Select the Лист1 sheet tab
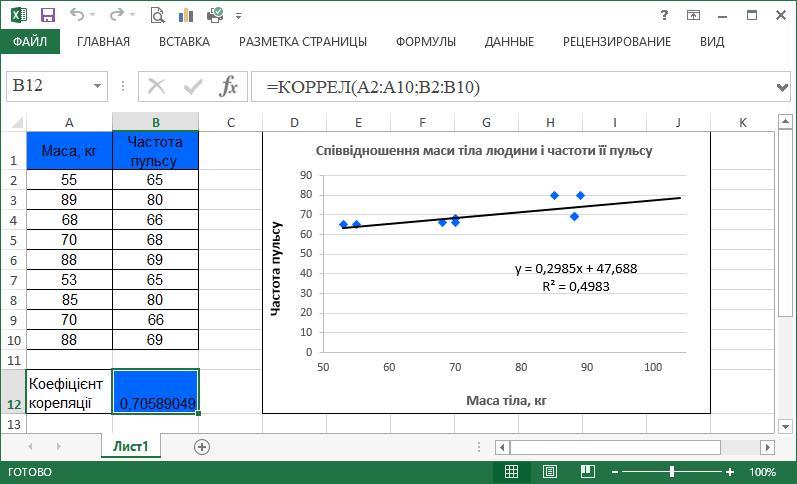 click(x=131, y=446)
